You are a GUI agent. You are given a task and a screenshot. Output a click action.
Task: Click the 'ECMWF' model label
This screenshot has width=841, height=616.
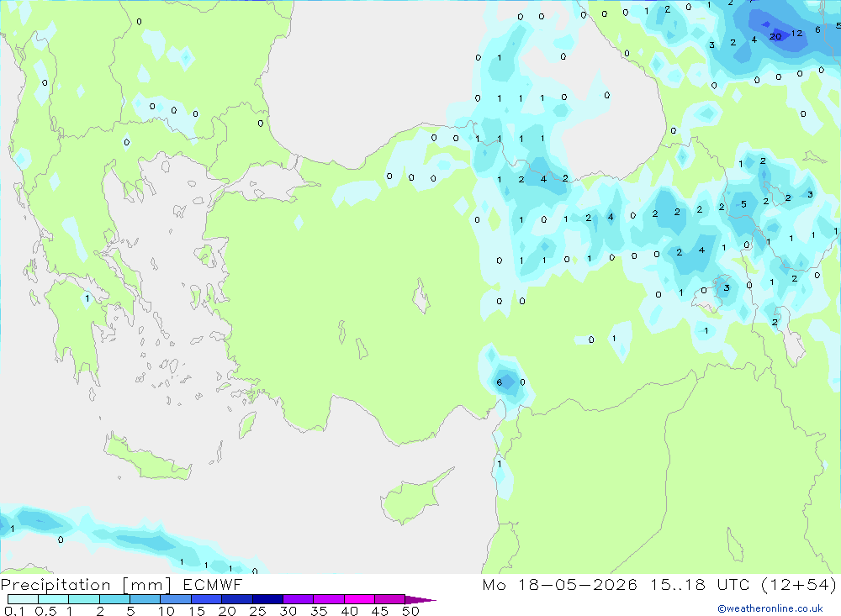click(x=213, y=585)
